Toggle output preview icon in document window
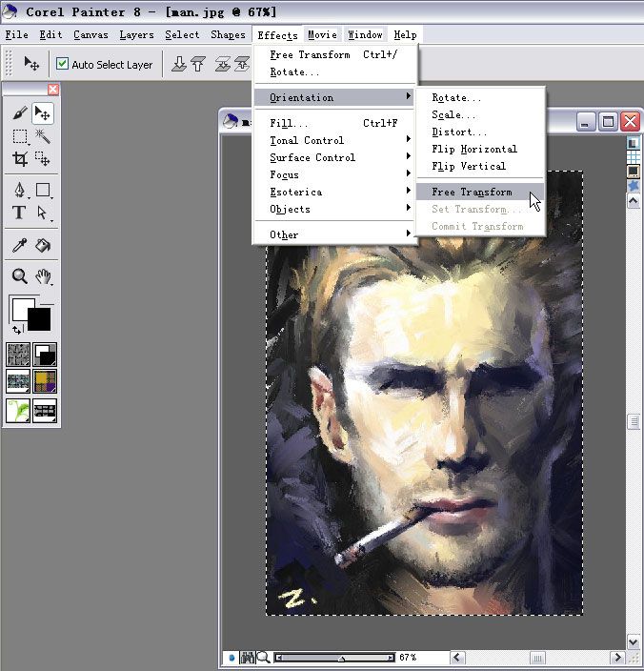This screenshot has height=671, width=644. [x=634, y=172]
